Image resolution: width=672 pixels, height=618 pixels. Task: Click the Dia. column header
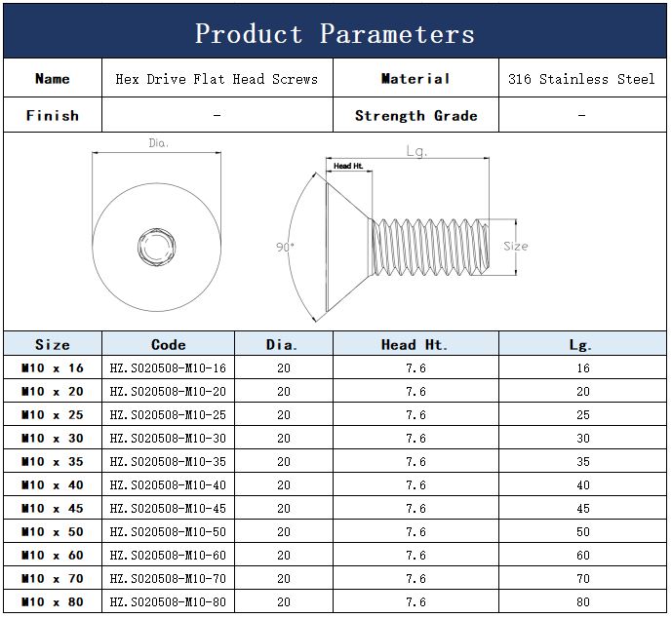(x=284, y=344)
